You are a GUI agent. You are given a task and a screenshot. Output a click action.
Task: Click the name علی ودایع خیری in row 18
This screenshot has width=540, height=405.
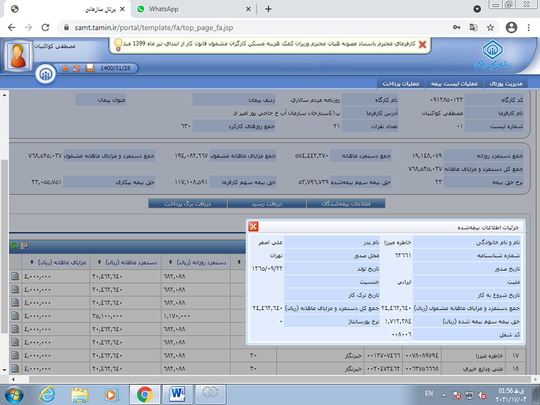click(483, 368)
